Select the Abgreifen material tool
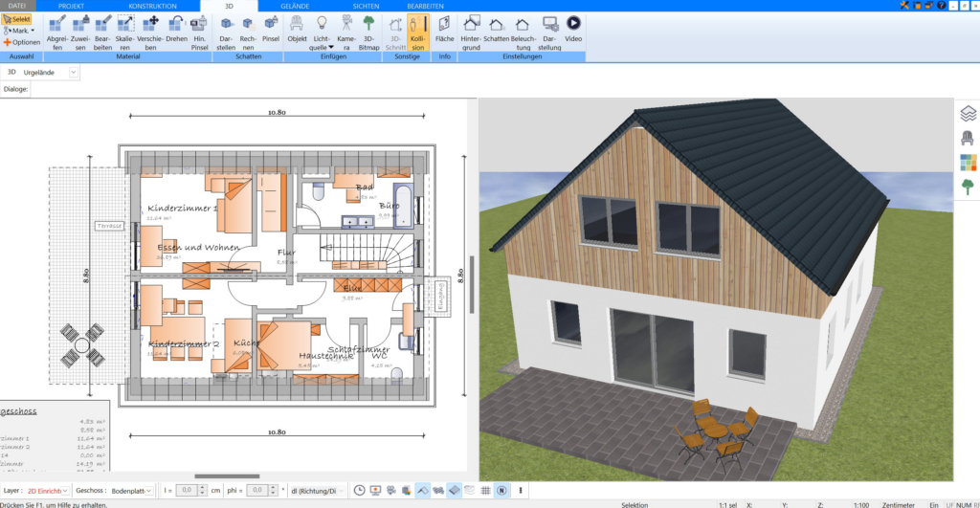Image resolution: width=980 pixels, height=508 pixels. pyautogui.click(x=56, y=33)
